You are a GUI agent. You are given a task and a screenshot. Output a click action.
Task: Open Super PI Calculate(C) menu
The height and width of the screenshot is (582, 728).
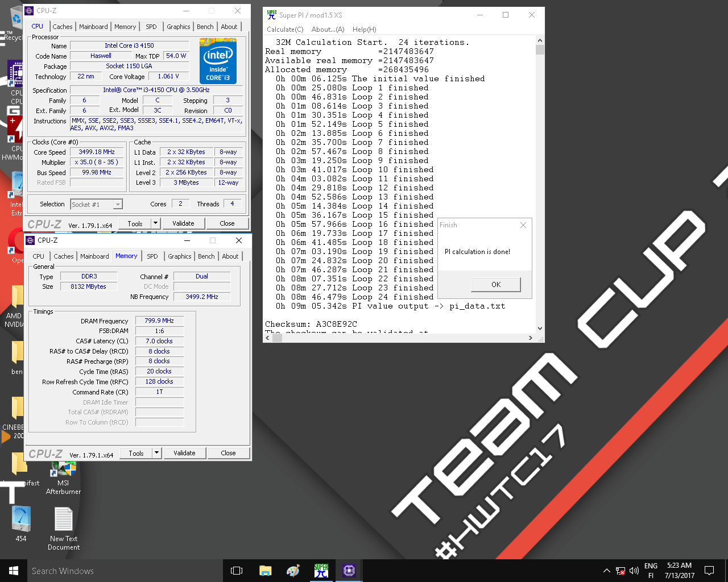285,30
